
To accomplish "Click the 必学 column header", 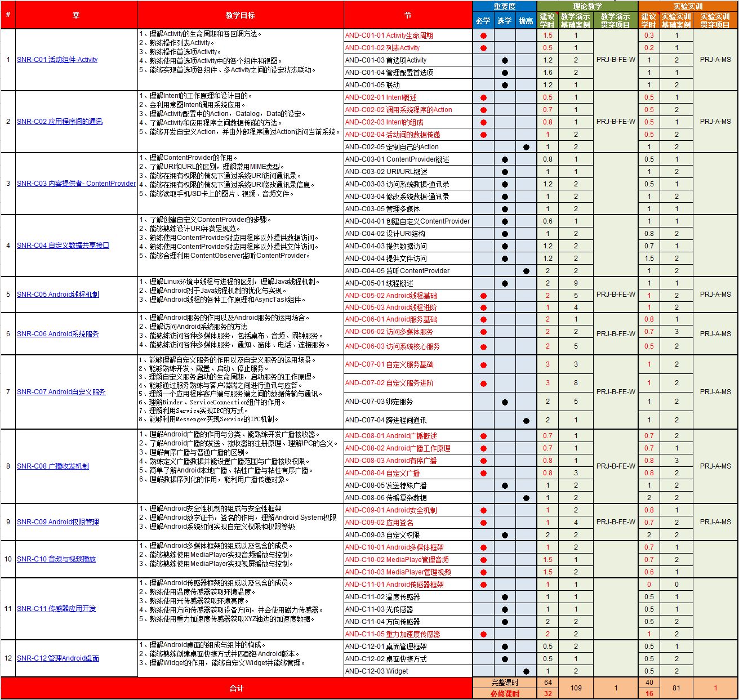I will coord(483,21).
